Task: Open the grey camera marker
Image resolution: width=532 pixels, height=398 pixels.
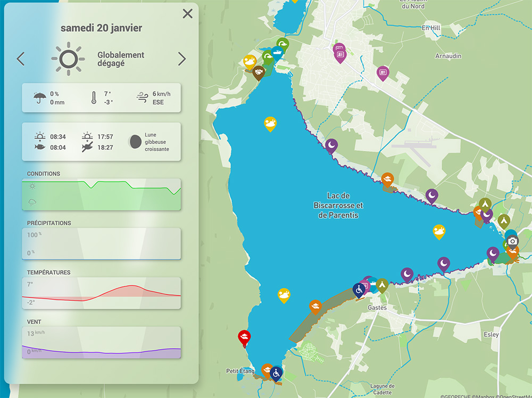Action: (512, 241)
